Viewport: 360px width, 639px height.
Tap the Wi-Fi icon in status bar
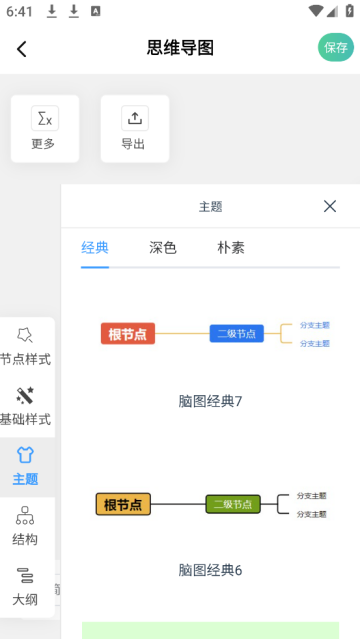pos(316,11)
